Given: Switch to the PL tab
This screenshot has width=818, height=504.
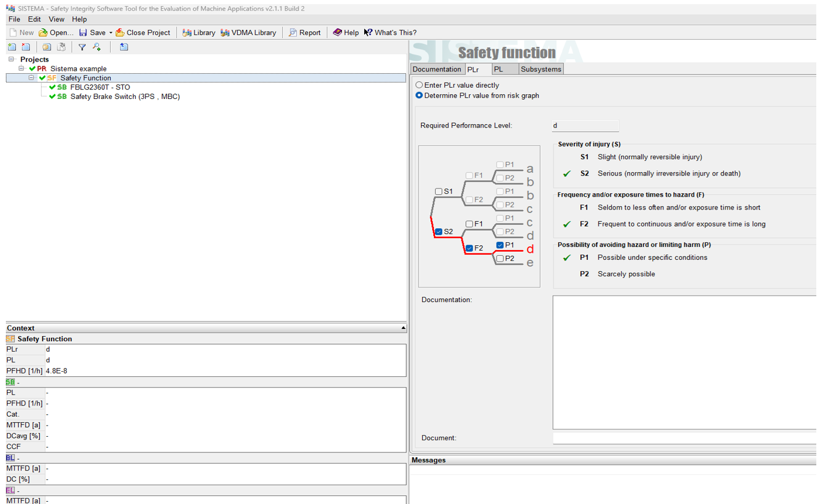Looking at the screenshot, I should (x=505, y=69).
